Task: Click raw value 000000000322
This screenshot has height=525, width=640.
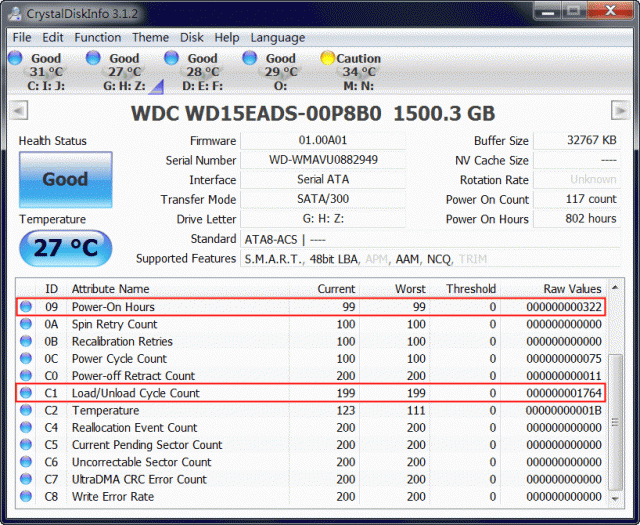Action: 564,307
